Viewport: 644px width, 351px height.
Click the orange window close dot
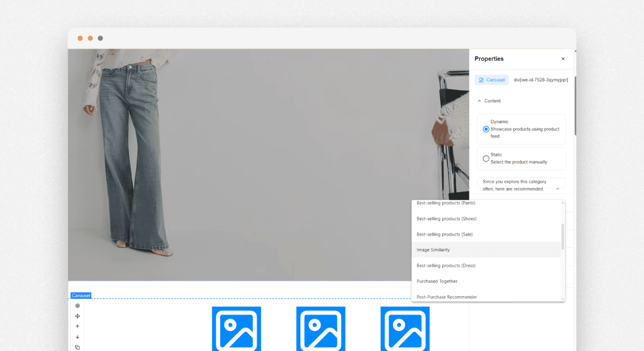80,38
